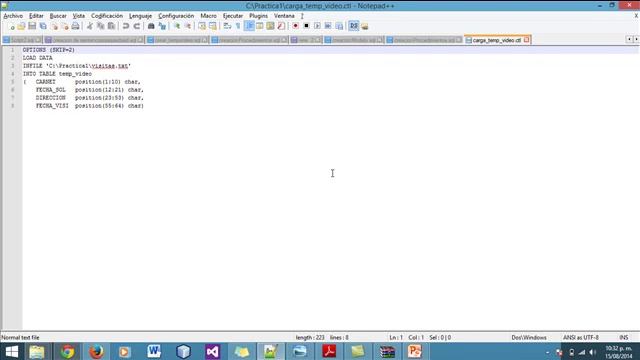
Task: Redo the edit via the toolbar arrow
Action: [137, 26]
